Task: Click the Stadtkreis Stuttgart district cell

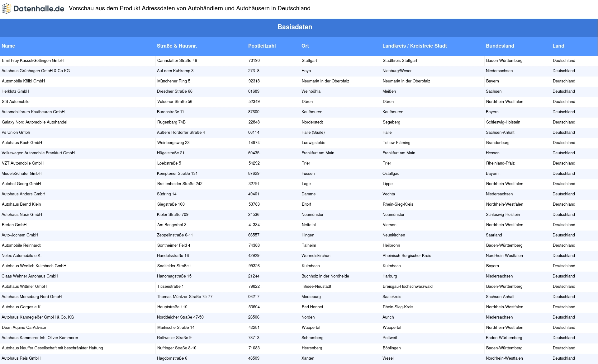Action: coord(400,61)
